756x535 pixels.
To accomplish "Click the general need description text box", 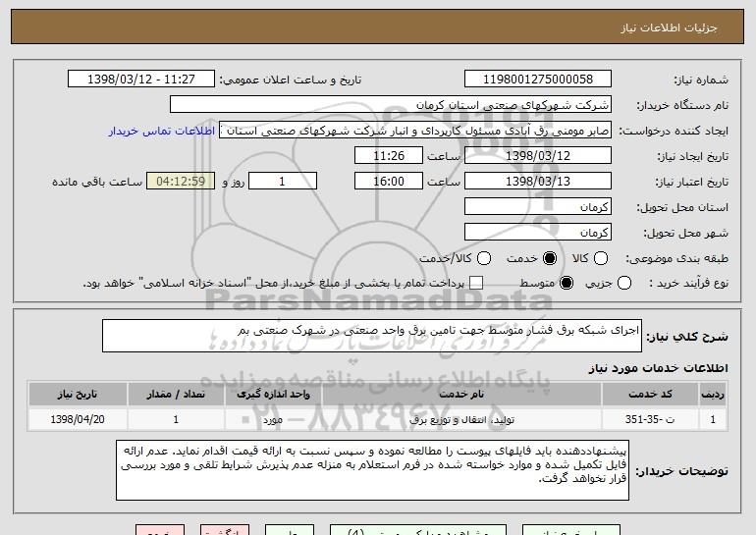I will click(x=372, y=336).
